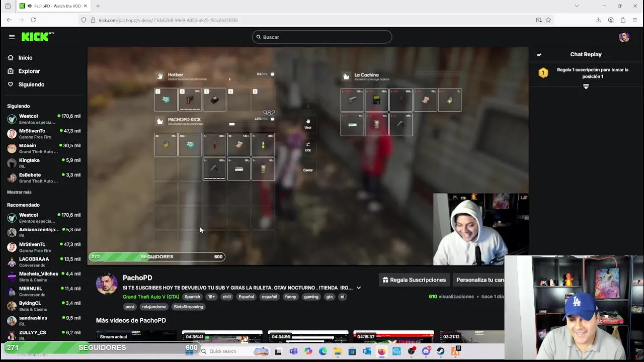644x362 pixels.
Task: Open OBS Studio from the taskbar
Action: pyautogui.click(x=411, y=351)
